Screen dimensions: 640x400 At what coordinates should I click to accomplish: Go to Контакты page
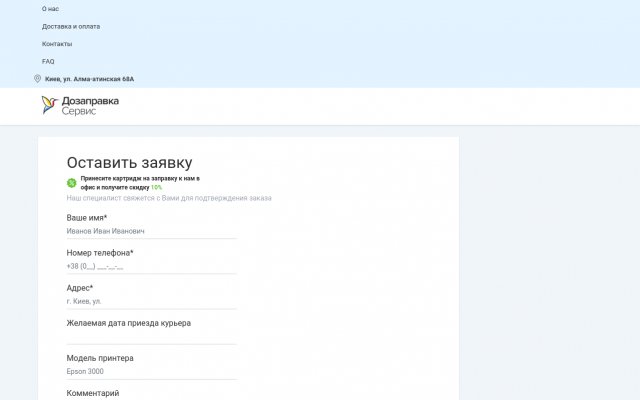(x=57, y=44)
